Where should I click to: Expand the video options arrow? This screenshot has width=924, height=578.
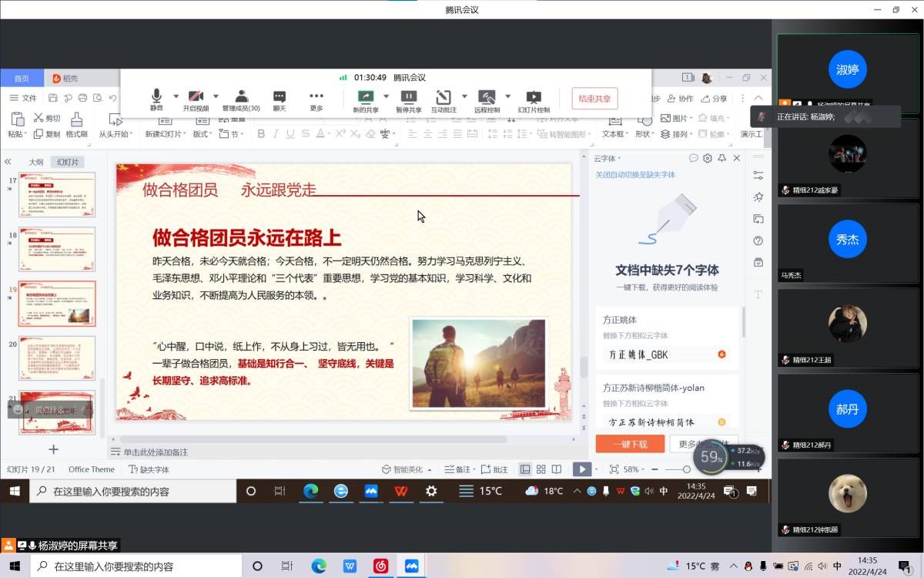pos(216,96)
